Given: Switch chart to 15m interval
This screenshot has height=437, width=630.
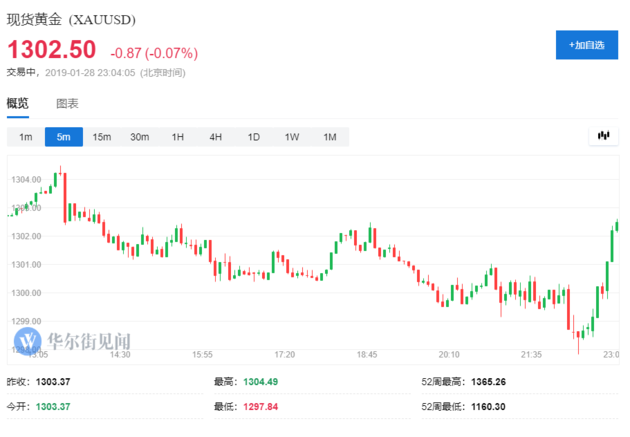Looking at the screenshot, I should click(101, 136).
